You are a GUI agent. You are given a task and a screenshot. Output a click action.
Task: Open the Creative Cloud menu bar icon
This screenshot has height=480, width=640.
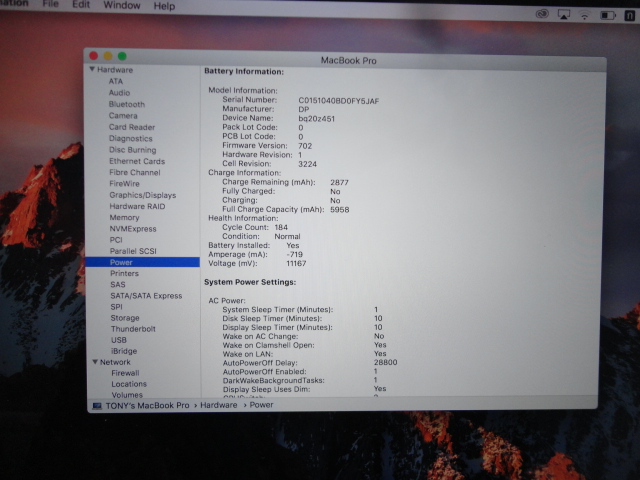click(x=542, y=14)
